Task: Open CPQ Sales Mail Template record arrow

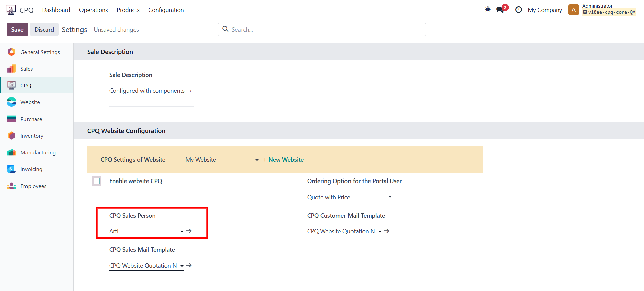Action: [189, 265]
